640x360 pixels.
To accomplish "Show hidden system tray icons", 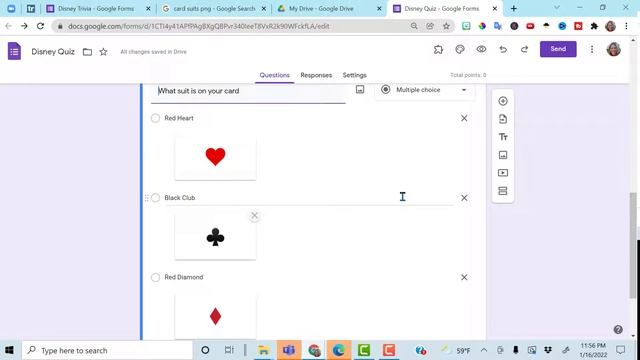I will coord(484,350).
